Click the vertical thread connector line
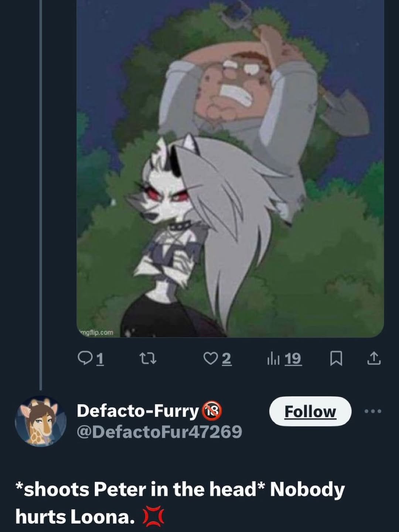The width and height of the screenshot is (399, 532). 41,192
